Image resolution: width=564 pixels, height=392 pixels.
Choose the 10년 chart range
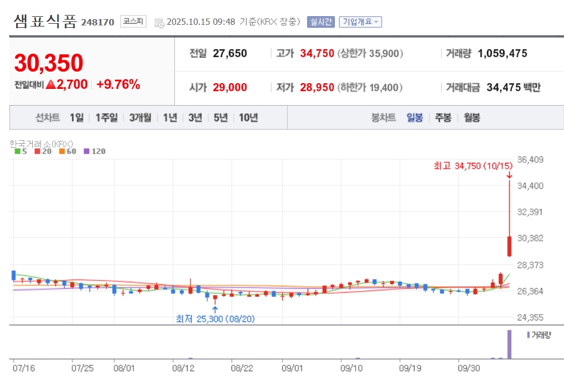click(x=248, y=118)
